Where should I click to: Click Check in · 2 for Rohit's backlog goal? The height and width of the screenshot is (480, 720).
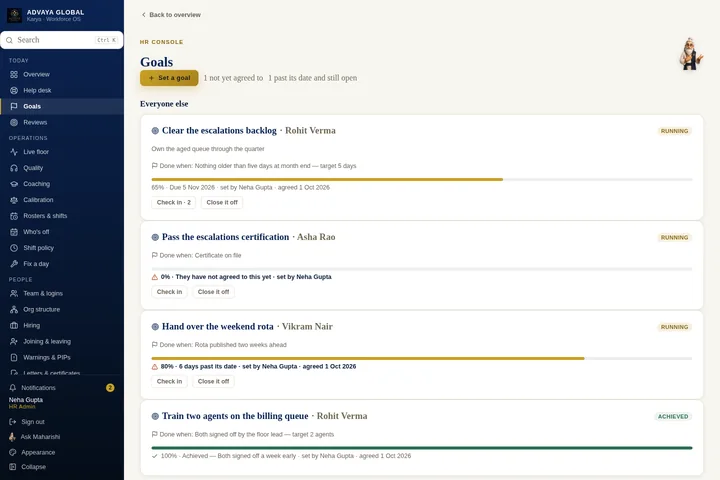(174, 203)
